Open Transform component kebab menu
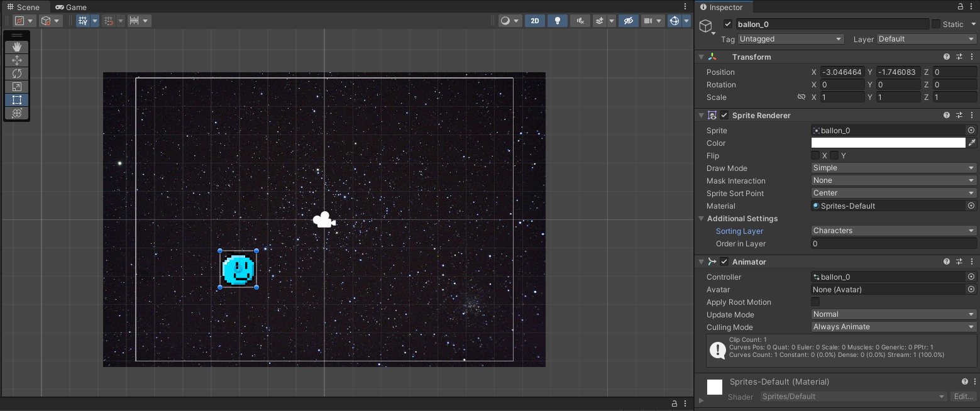 (972, 57)
